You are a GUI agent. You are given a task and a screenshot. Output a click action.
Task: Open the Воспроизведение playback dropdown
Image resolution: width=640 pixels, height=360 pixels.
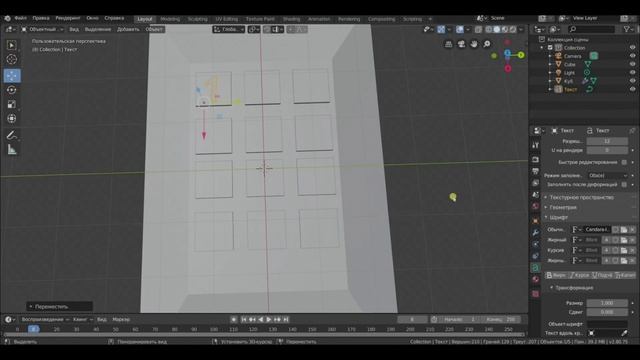(x=45, y=320)
